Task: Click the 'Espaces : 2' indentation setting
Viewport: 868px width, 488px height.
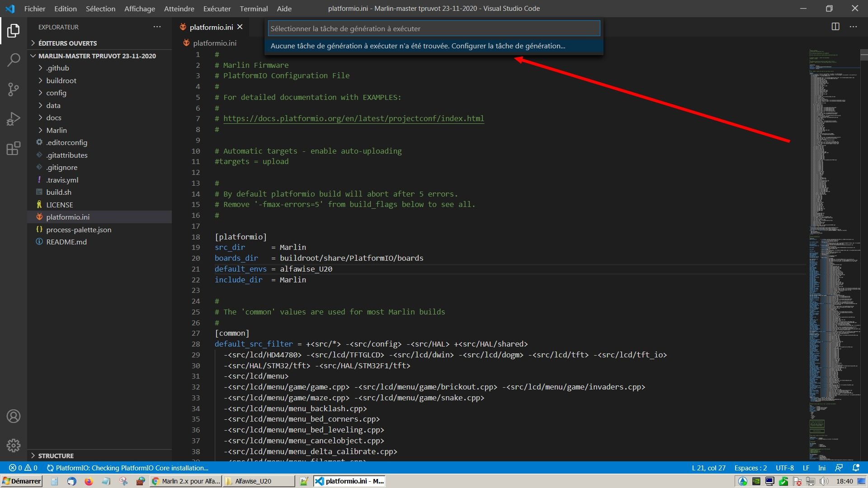Action: 750,468
